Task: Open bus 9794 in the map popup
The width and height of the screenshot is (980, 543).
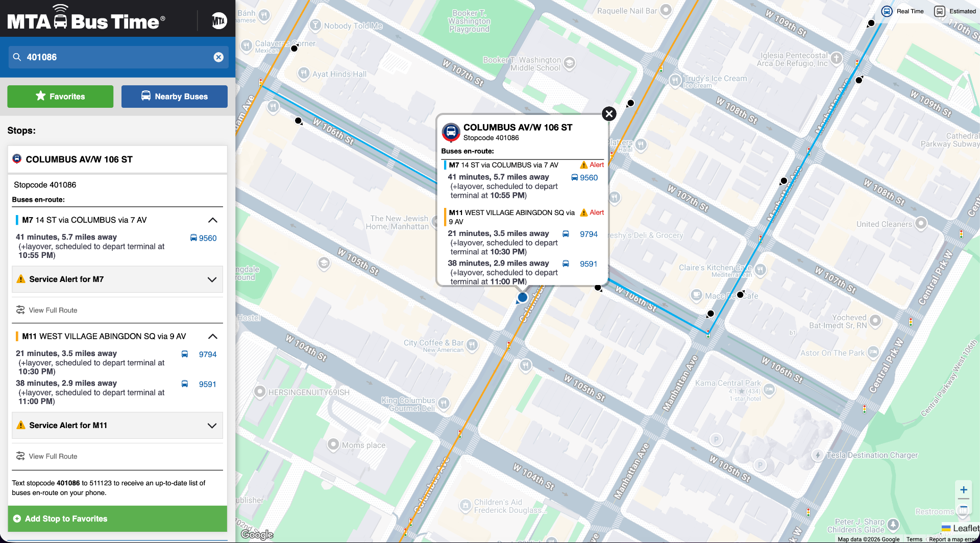Action: click(x=589, y=234)
